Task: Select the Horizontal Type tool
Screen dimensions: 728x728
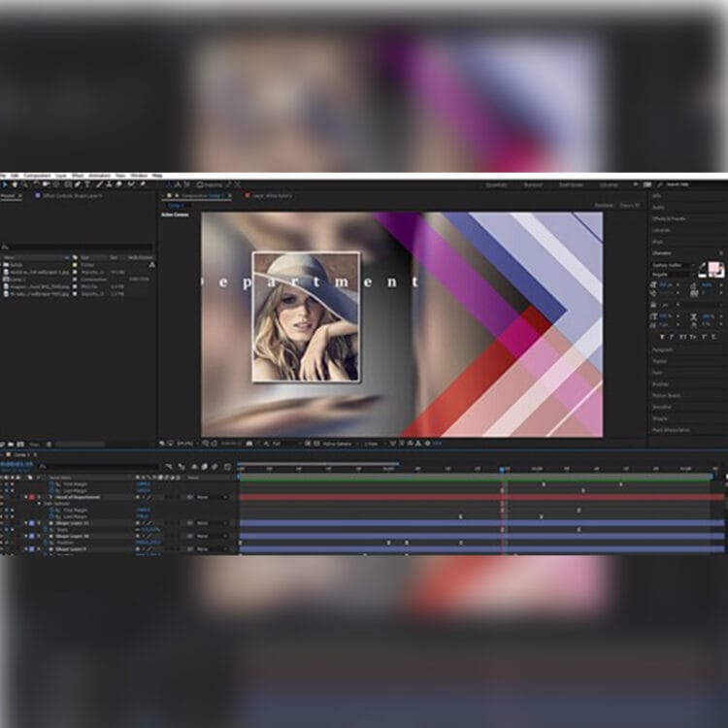Action: [x=88, y=184]
